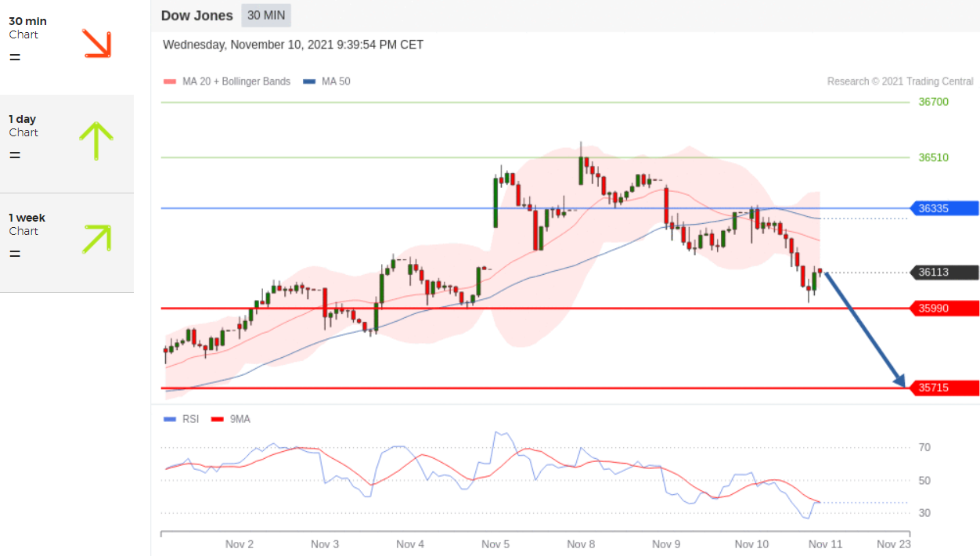The height and width of the screenshot is (556, 980).
Task: Click the green upward trend arrow icon
Action: tap(96, 141)
